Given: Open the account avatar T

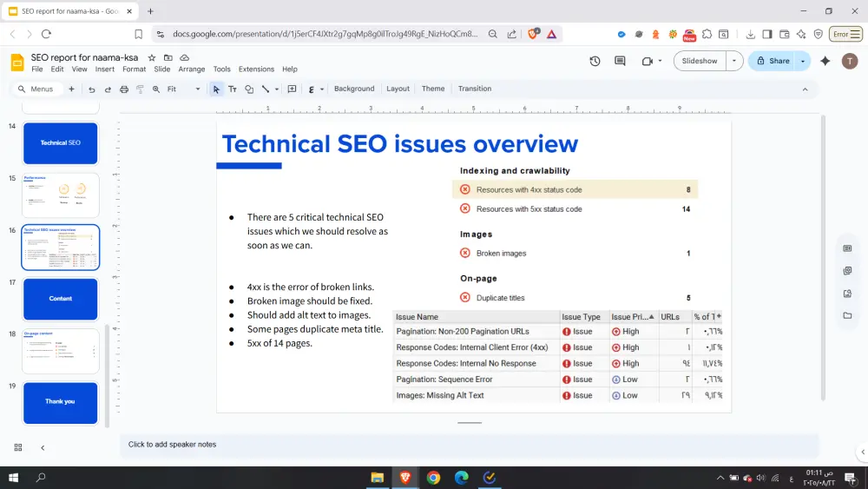Looking at the screenshot, I should (x=849, y=61).
